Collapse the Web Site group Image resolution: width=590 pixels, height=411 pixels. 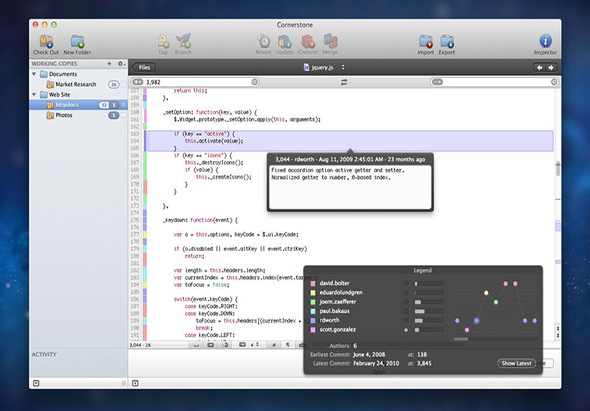pos(34,94)
